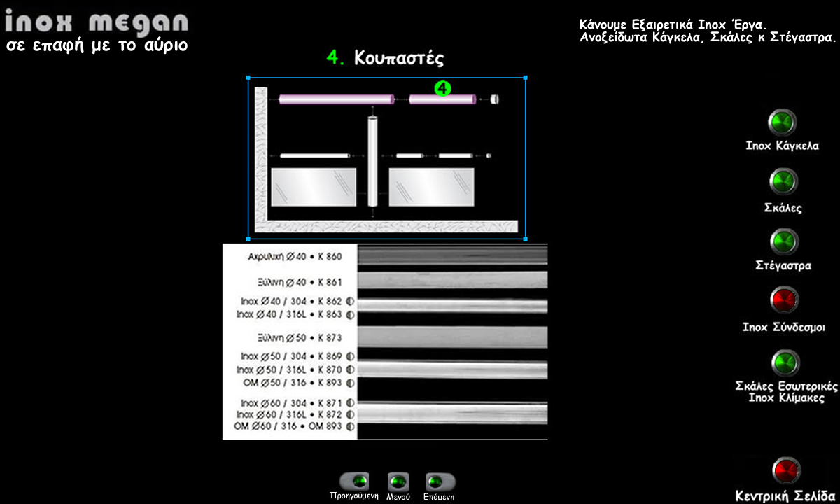
Task: Click half-circle finish icon beside K 871
Action: [349, 403]
